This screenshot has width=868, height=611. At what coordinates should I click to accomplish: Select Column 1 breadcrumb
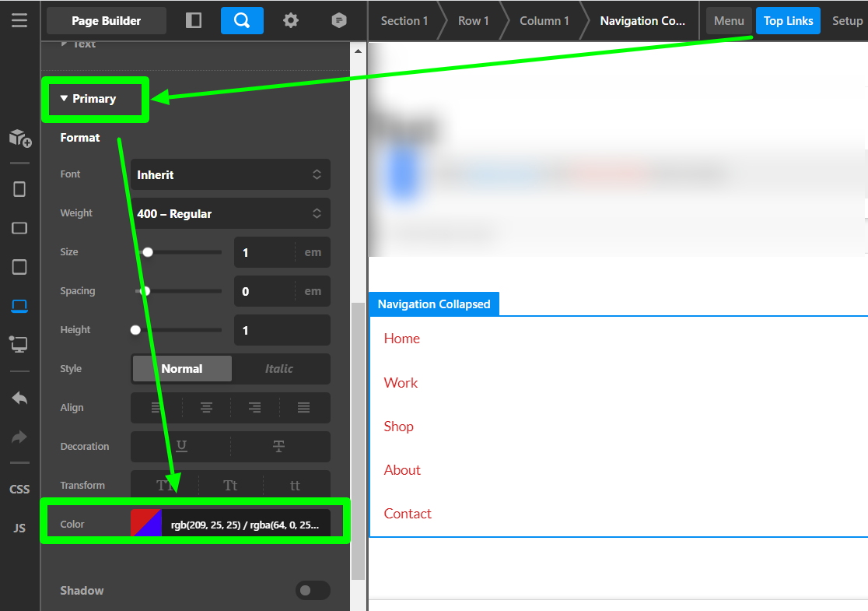pos(544,20)
